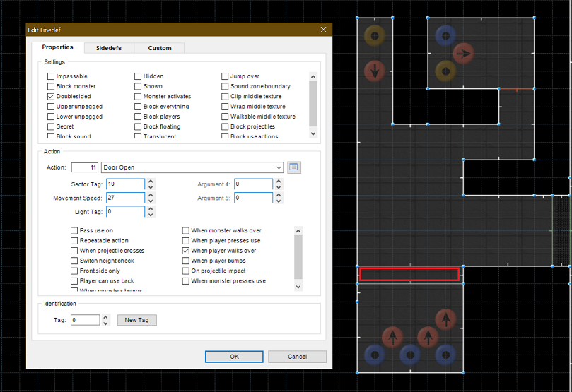Switch to the Sidedefs tab
This screenshot has height=392, width=572.
(108, 48)
